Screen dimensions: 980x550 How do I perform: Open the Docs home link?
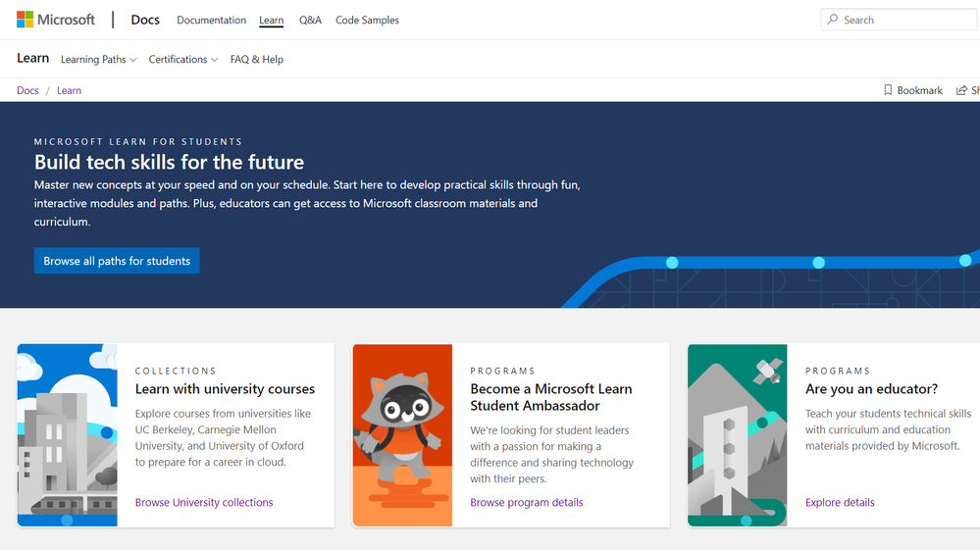click(145, 20)
